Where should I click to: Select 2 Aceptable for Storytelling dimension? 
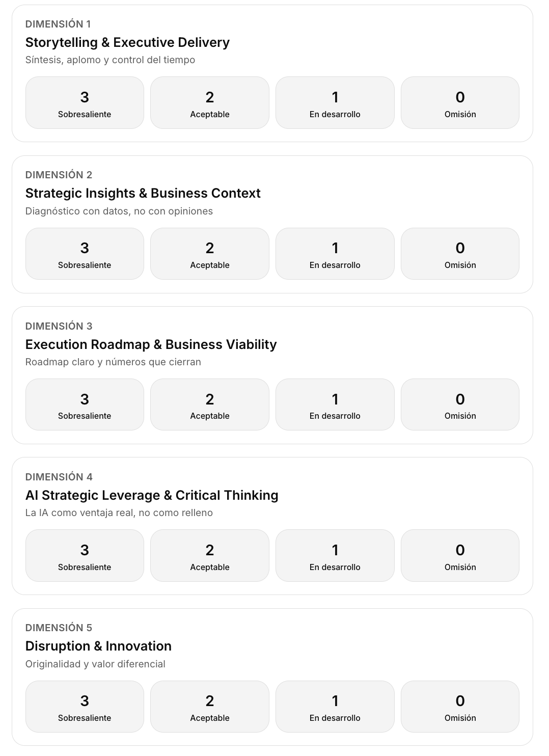point(210,103)
